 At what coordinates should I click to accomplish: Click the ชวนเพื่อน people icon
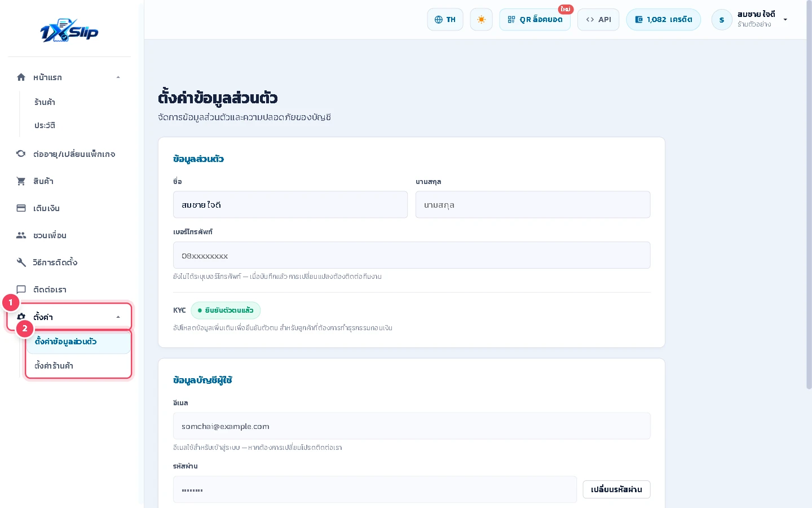click(21, 235)
